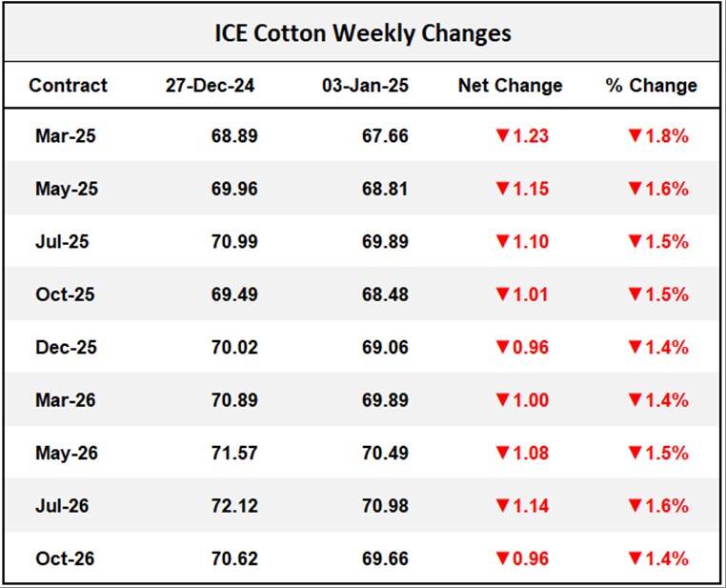This screenshot has height=588, width=726.
Task: Click the down triangle next to 1.15
Action: (502, 189)
